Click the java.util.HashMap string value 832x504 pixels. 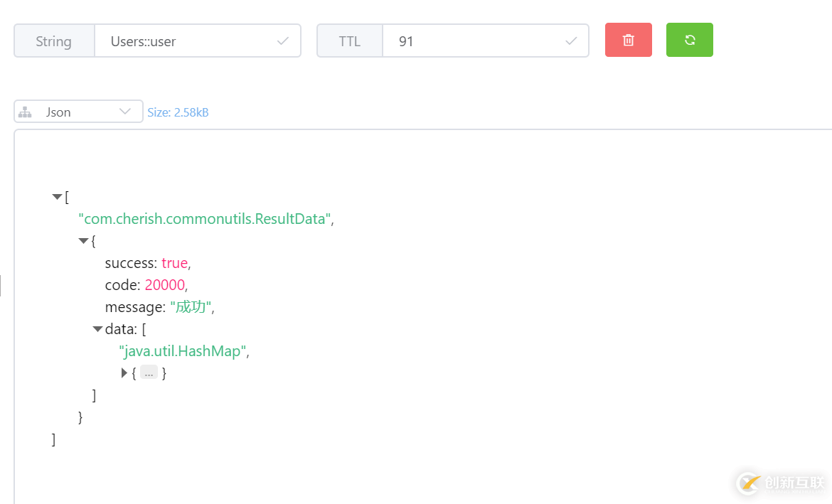183,351
